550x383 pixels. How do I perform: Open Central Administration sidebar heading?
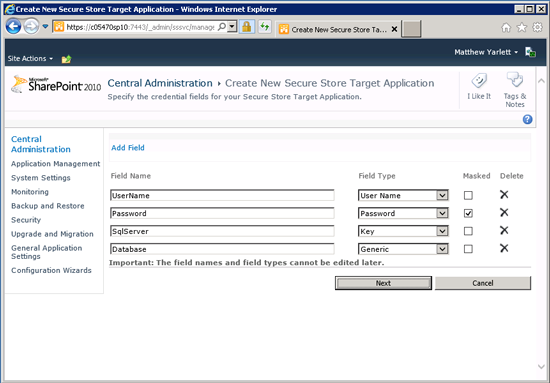[41, 144]
